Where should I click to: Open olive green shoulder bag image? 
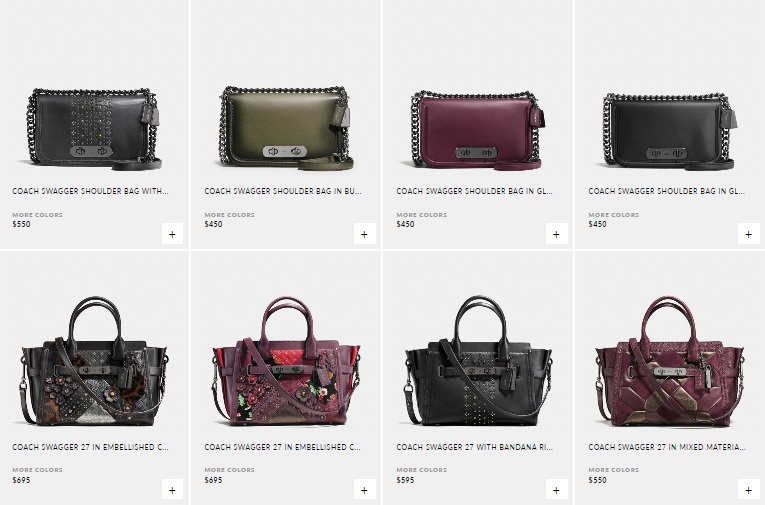pos(285,128)
